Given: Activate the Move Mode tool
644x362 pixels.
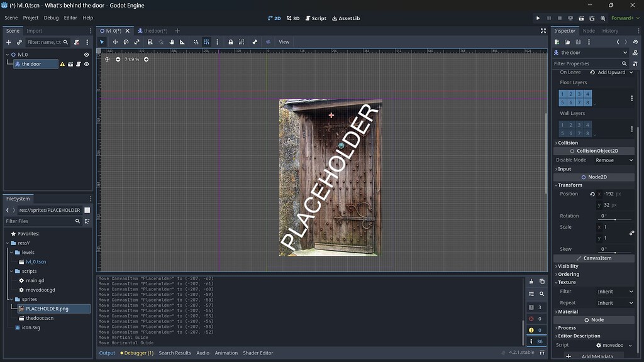Looking at the screenshot, I should tap(115, 41).
